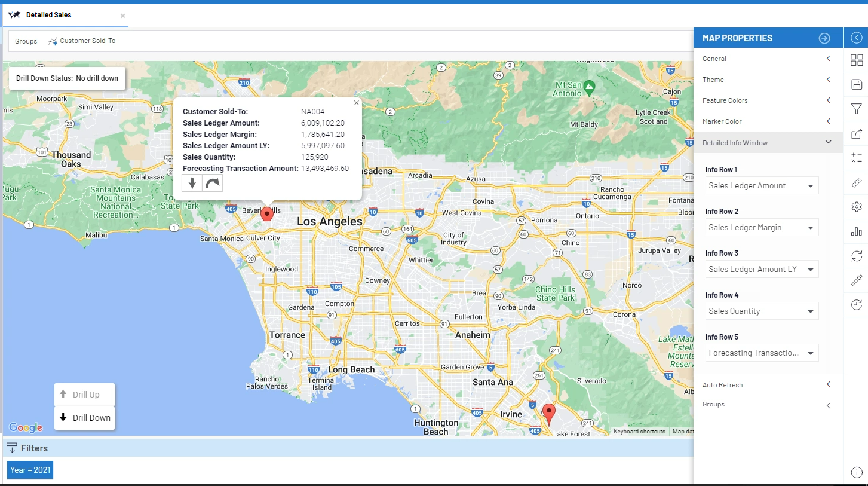Click the Year = 2021 filter chip
Screen dimensions: 868x486
click(30, 470)
